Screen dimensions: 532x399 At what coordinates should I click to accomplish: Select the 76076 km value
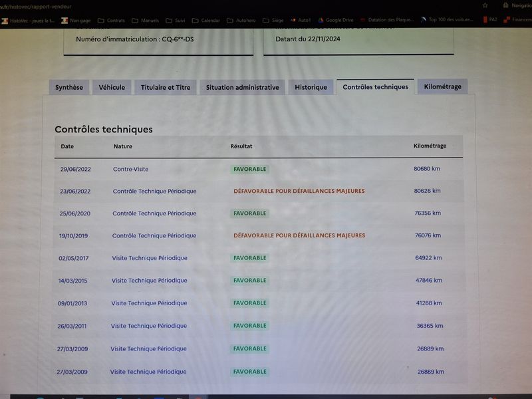pos(428,235)
